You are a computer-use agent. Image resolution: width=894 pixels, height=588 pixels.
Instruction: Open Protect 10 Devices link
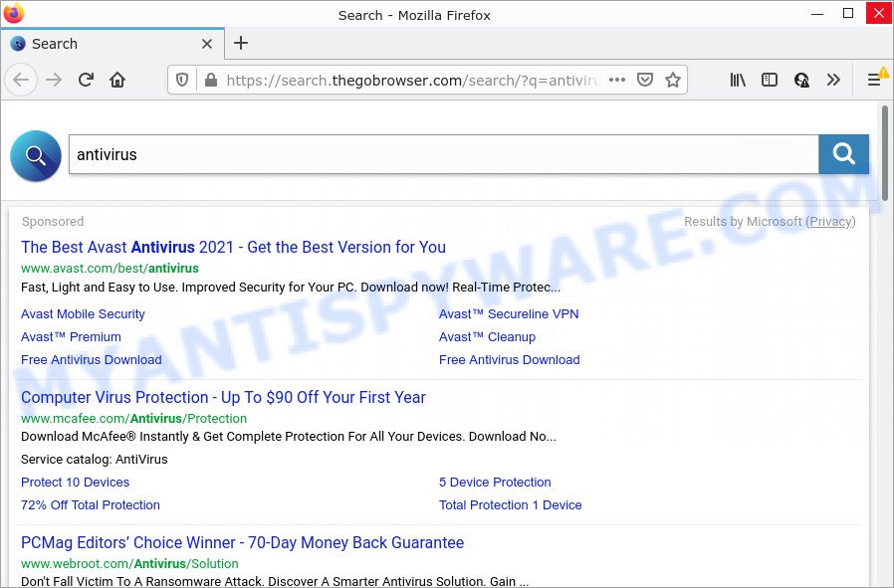point(76,482)
